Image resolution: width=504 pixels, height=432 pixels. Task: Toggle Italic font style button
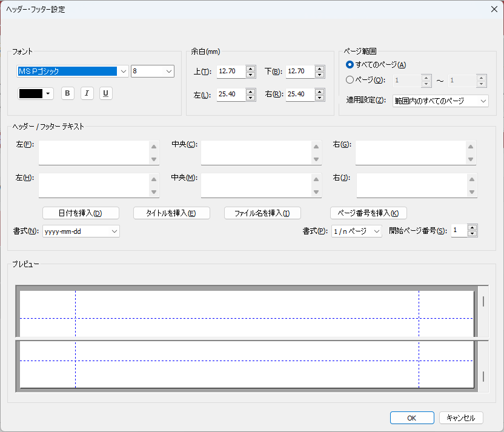(x=87, y=93)
